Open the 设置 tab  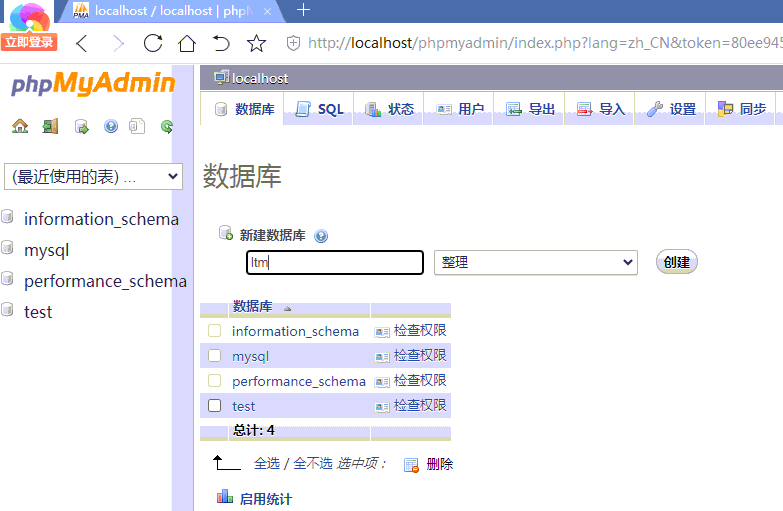670,109
